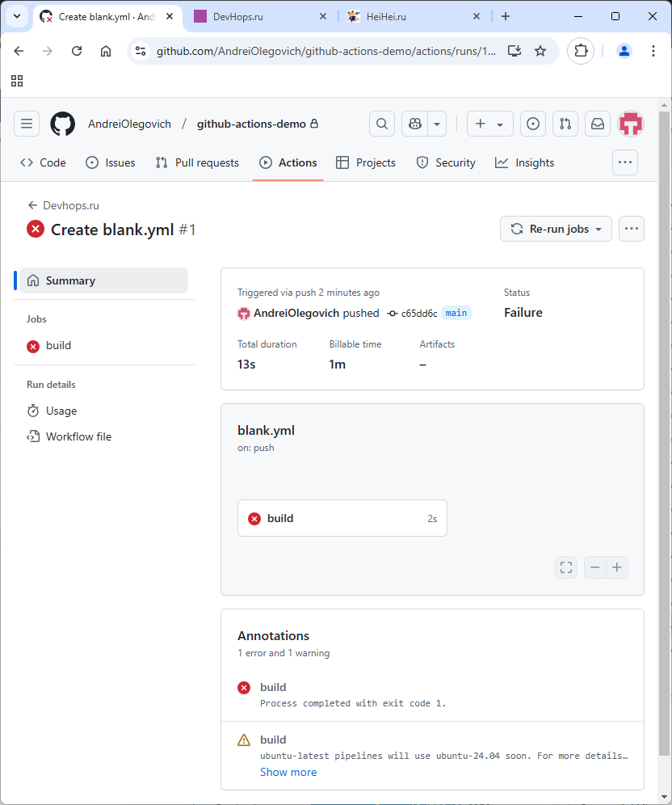Go forward in browser history
Viewport: 672px width, 805px height.
(48, 51)
